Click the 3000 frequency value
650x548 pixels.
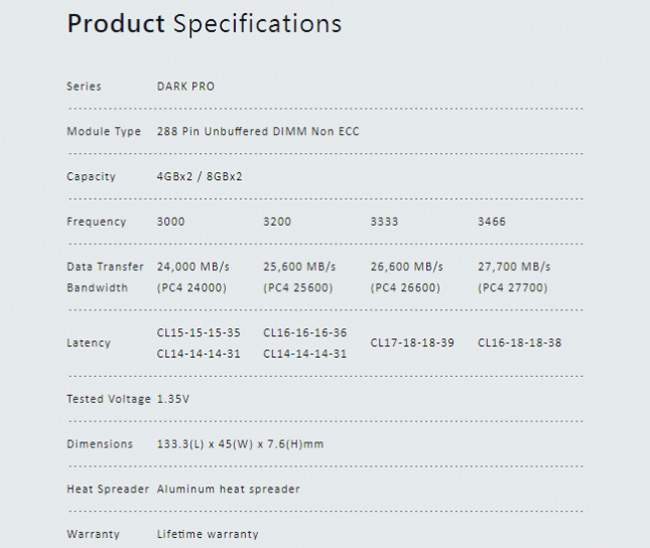pyautogui.click(x=170, y=222)
